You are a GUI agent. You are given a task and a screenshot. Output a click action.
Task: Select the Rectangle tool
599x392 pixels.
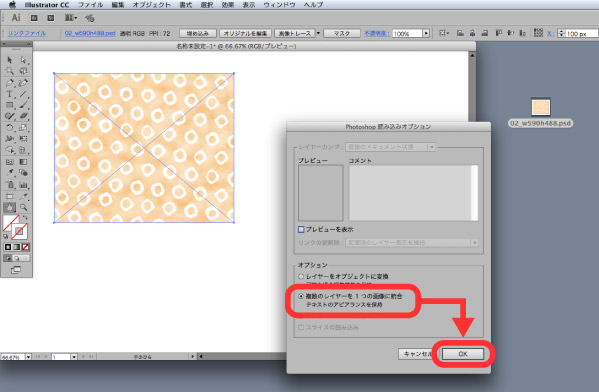10,105
